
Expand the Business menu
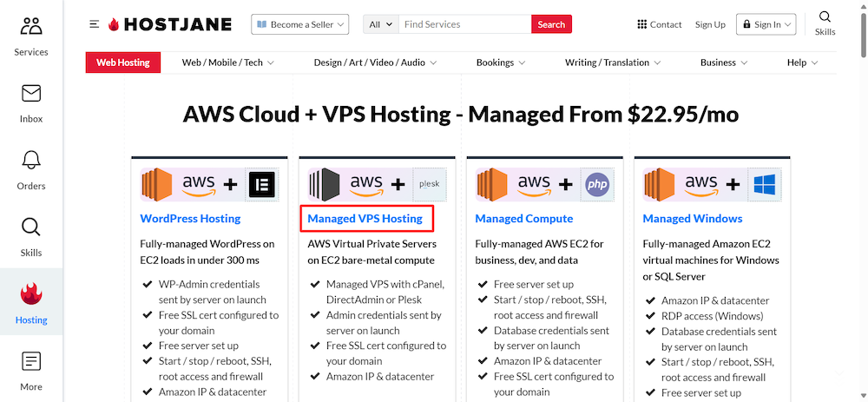pyautogui.click(x=724, y=63)
